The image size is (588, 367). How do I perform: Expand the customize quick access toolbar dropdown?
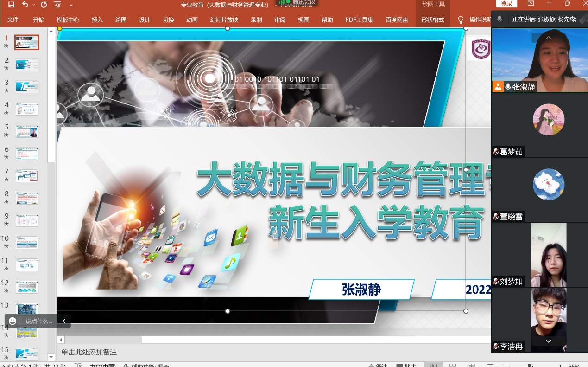[x=71, y=5]
